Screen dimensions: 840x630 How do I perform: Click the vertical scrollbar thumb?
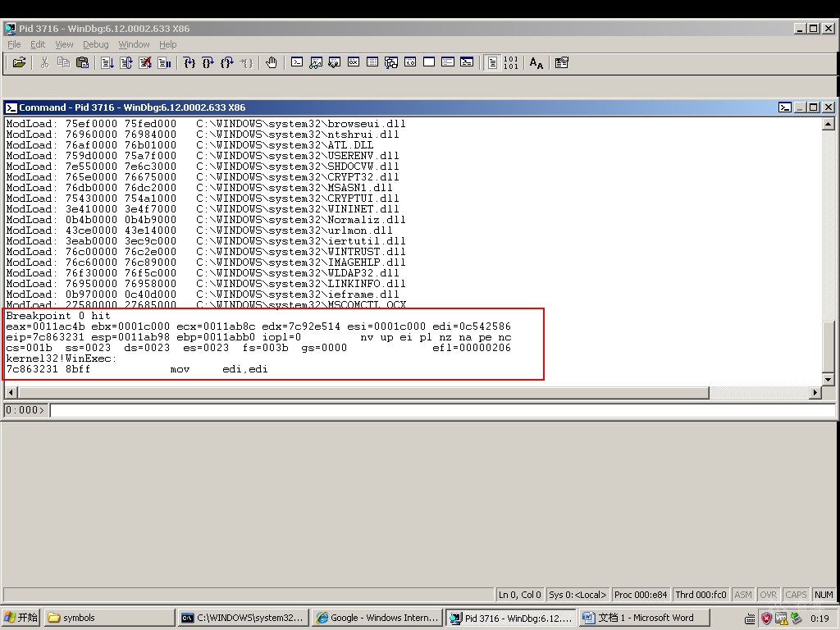tap(829, 347)
